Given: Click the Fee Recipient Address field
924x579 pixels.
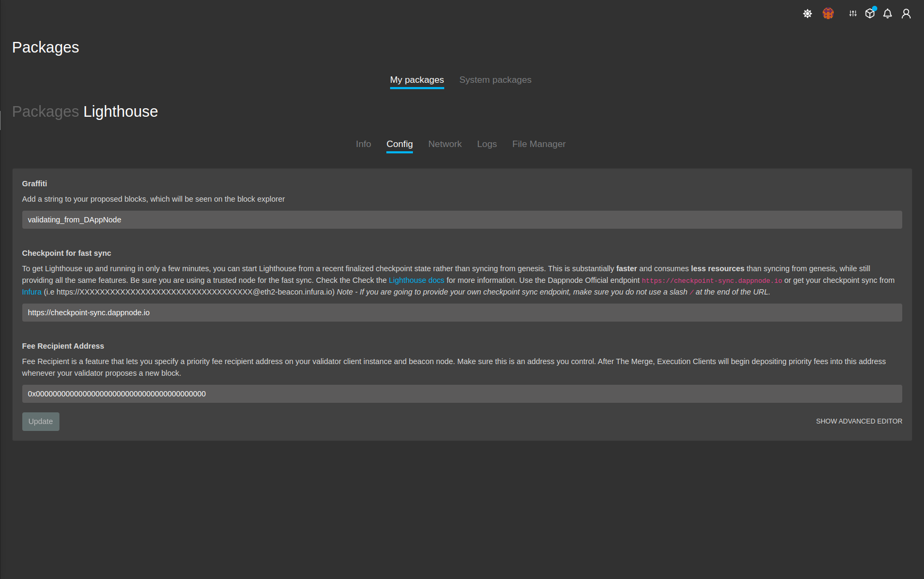Looking at the screenshot, I should pyautogui.click(x=462, y=394).
